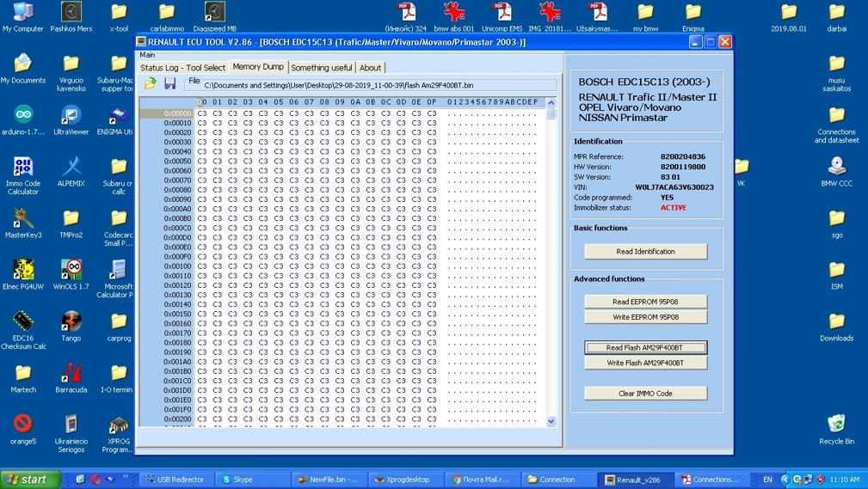Screen dimensions: 868x489
Task: Click Write EEPROM 95P08 button
Action: coord(645,317)
